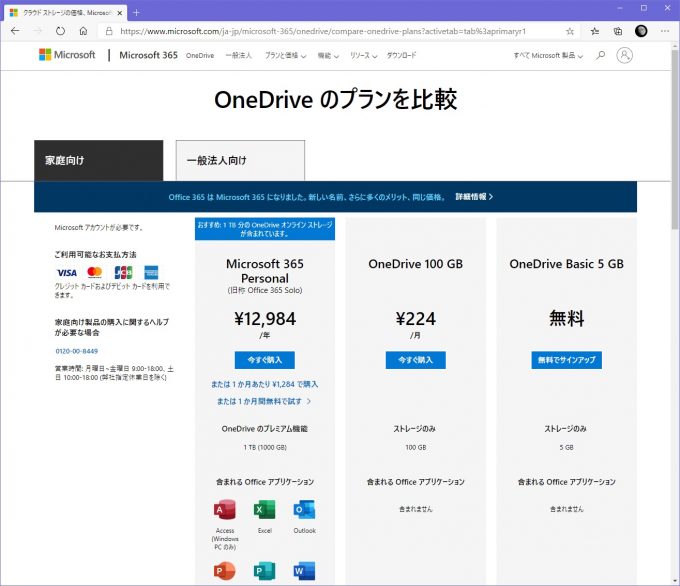Open the 1 か月間無料で試す link
This screenshot has height=586, width=680.
tap(264, 401)
